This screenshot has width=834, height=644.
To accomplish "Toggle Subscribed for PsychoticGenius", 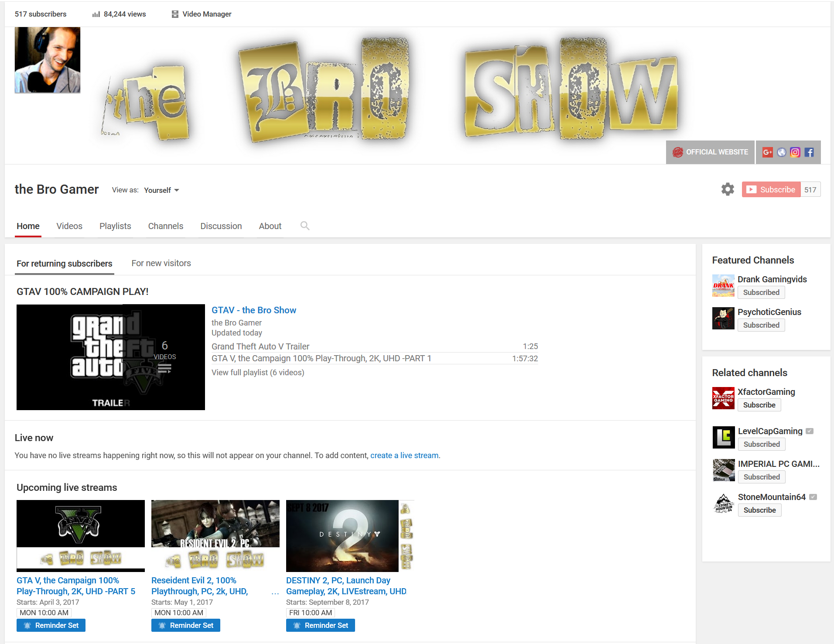I will (x=761, y=325).
